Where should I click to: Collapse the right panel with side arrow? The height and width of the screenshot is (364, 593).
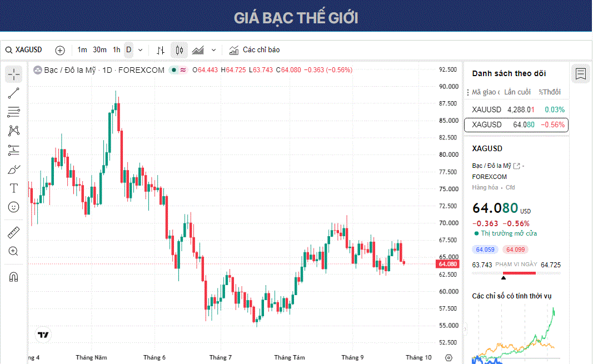465,329
